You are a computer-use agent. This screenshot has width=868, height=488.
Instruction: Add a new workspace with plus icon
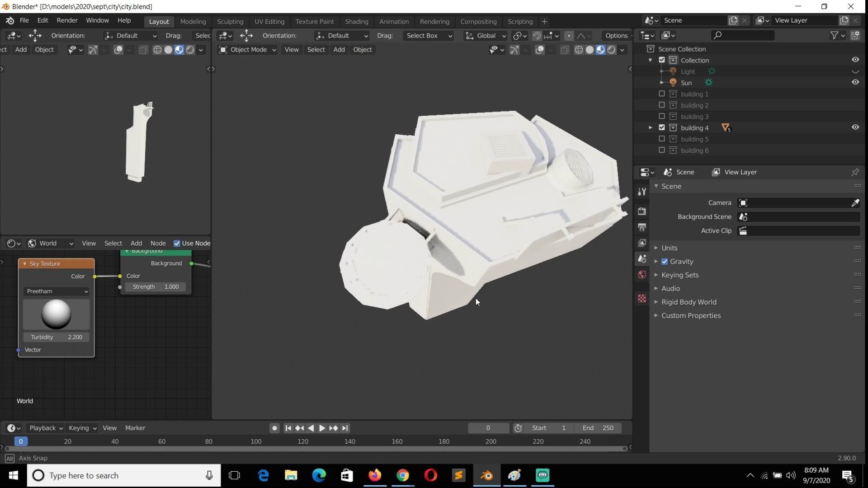[x=544, y=21]
